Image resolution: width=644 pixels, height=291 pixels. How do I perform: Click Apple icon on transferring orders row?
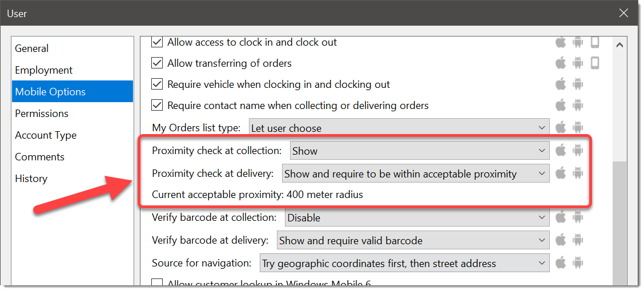point(561,63)
